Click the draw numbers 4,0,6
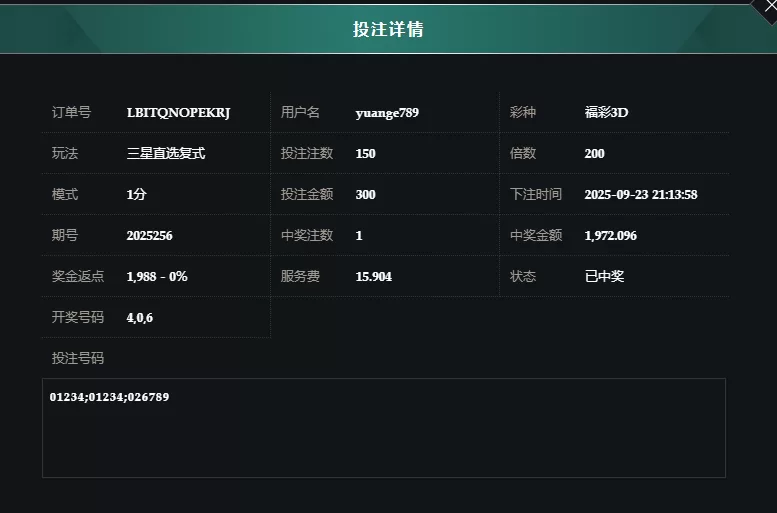The height and width of the screenshot is (513, 777). coord(139,317)
